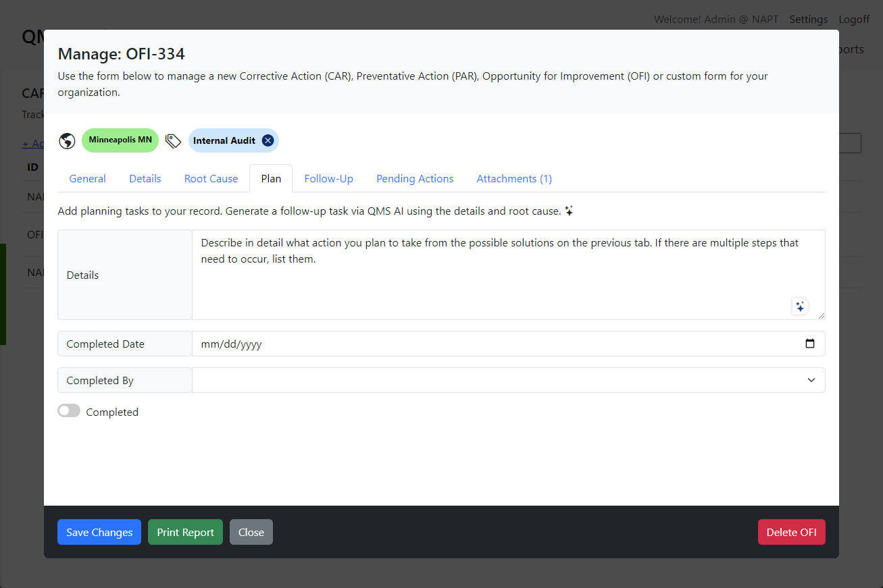Click the Internal Audit tag label
The image size is (883, 588).
tap(224, 140)
